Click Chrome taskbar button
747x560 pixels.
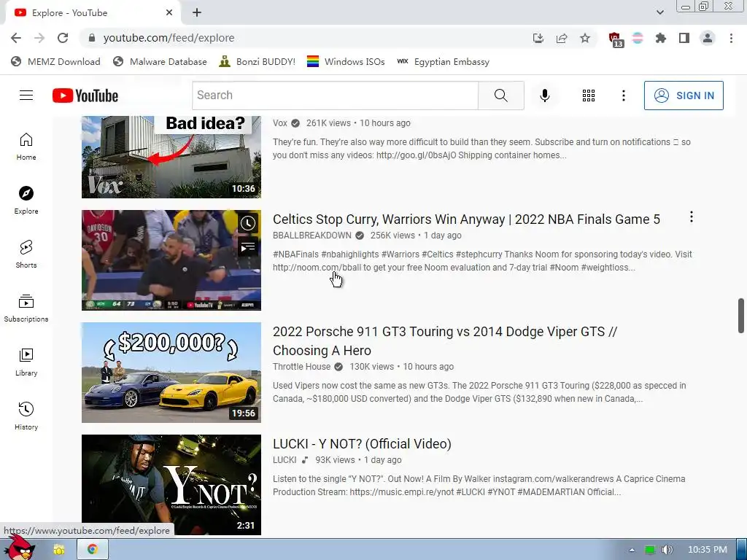[93, 550]
